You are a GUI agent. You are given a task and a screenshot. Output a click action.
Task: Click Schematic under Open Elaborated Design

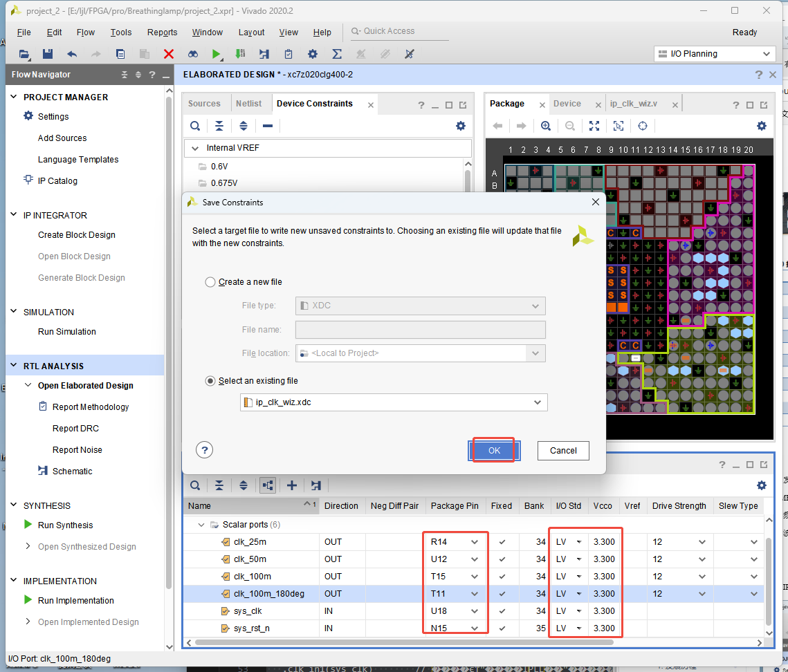pos(72,471)
